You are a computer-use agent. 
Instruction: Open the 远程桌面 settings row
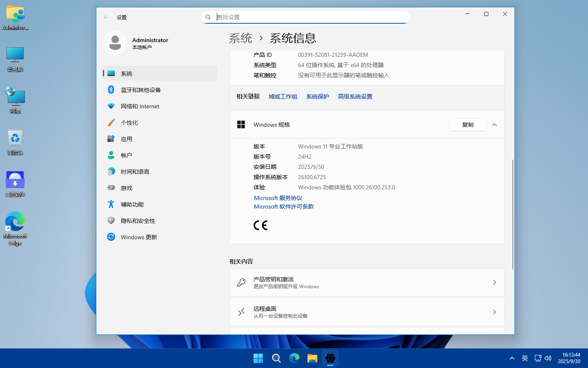pyautogui.click(x=367, y=312)
